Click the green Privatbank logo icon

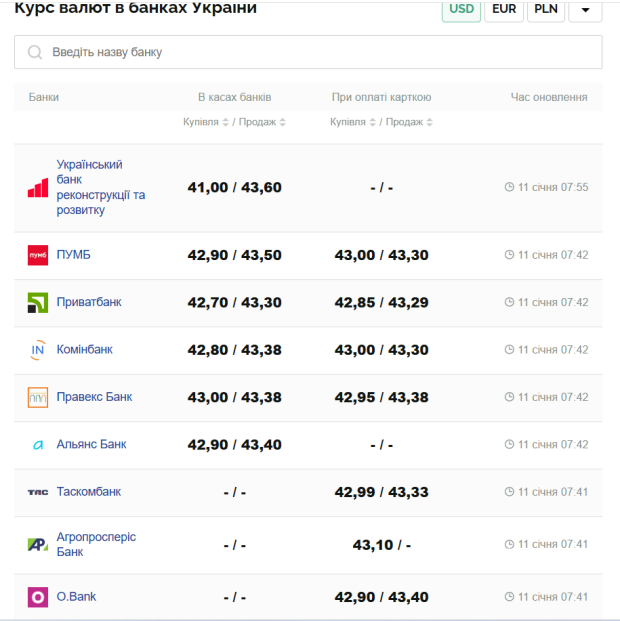click(x=37, y=302)
